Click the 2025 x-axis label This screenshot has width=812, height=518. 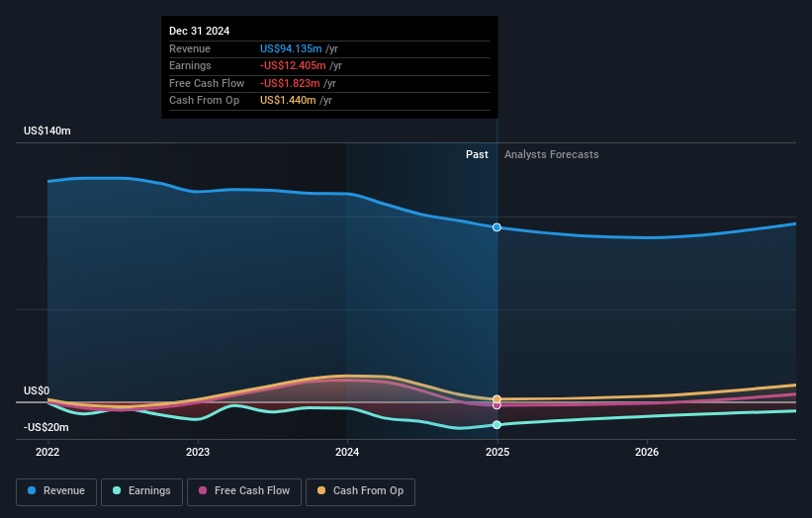pos(497,452)
